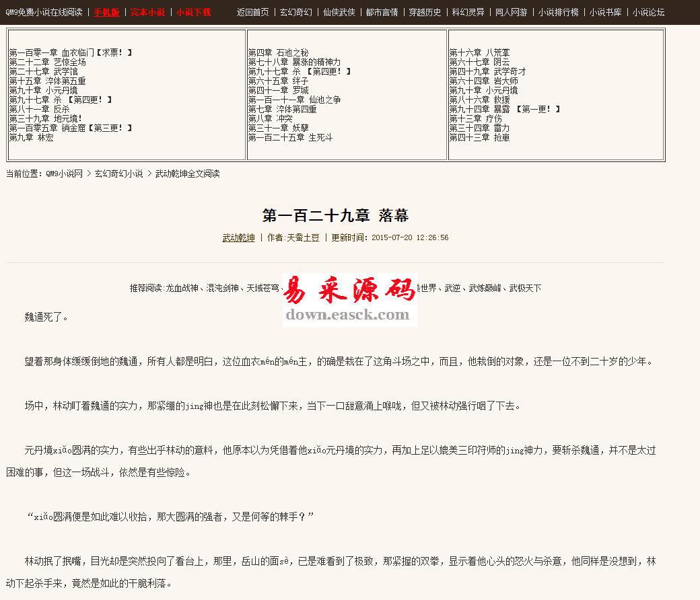Open chapter 第一百零五章 销金窟

(71, 128)
